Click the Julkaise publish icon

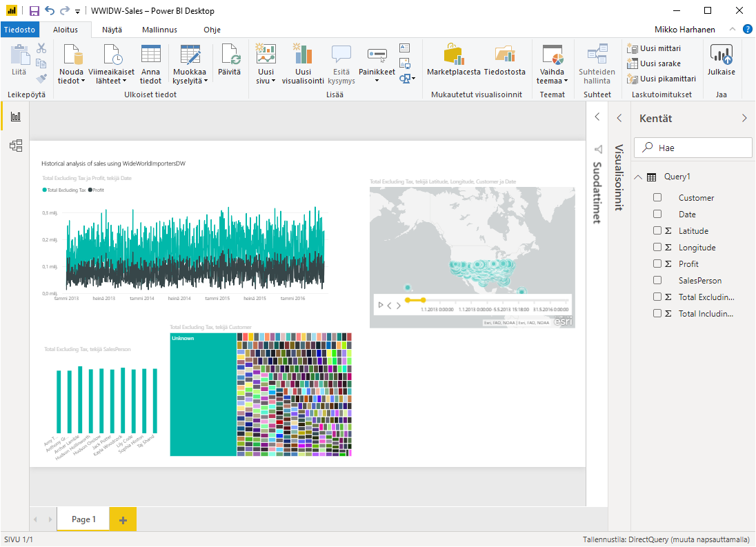pos(722,54)
